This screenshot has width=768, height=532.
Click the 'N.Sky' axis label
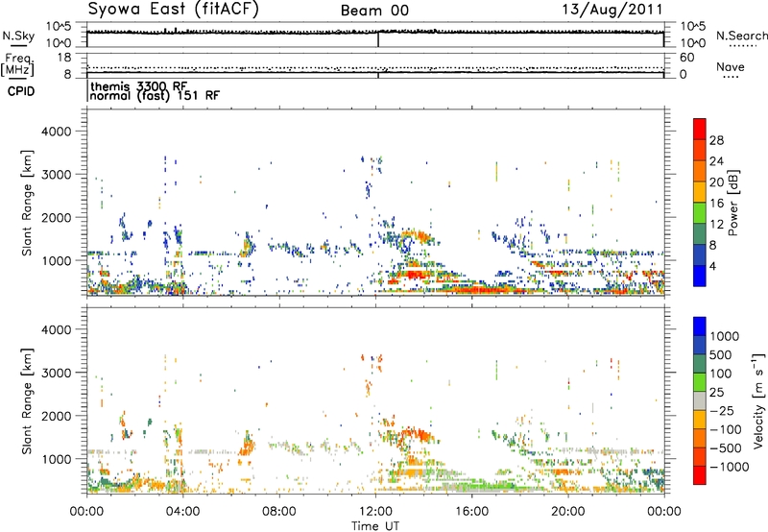[18, 36]
